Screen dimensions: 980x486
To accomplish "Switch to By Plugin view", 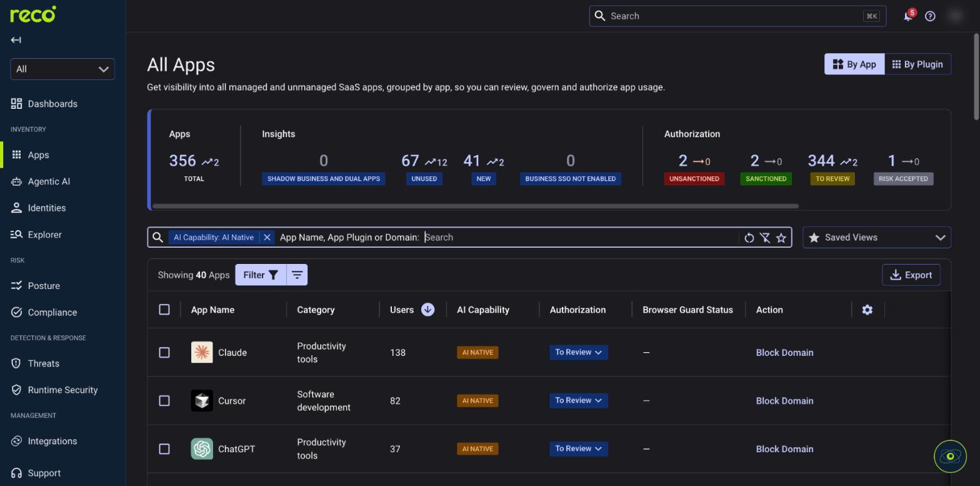I will (917, 64).
